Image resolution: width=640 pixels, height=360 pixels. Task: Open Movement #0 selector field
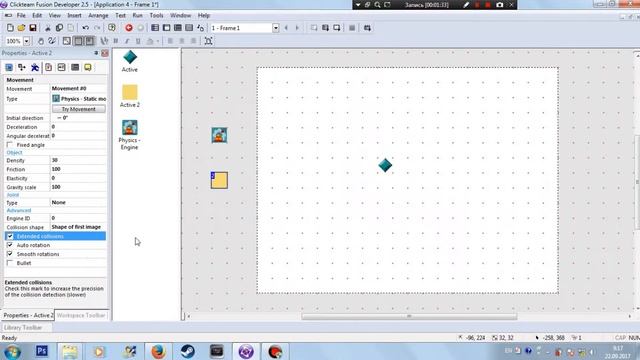(x=78, y=89)
